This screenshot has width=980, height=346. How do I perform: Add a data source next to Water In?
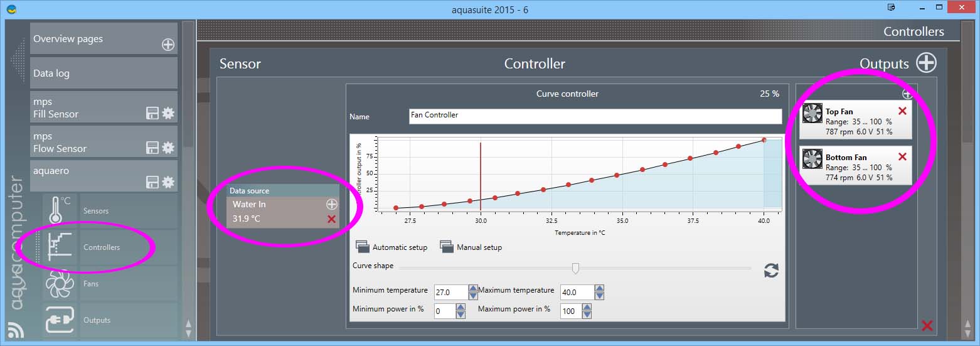coord(331,204)
